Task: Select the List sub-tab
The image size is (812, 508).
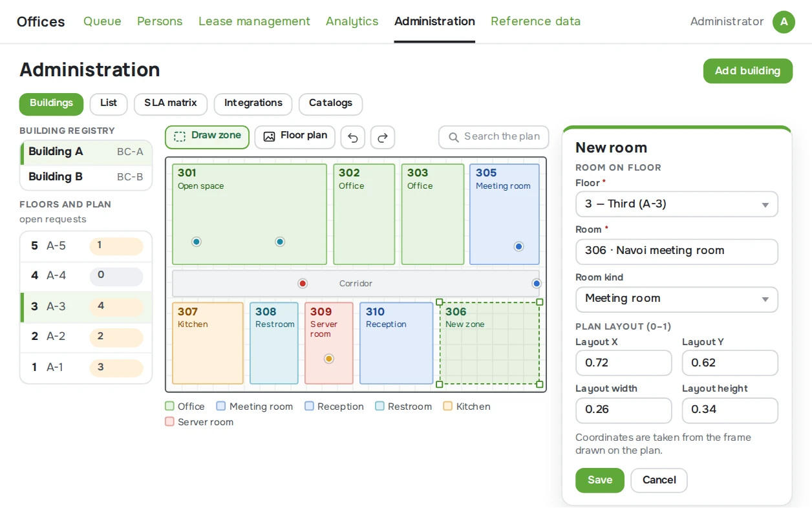Action: coord(109,104)
